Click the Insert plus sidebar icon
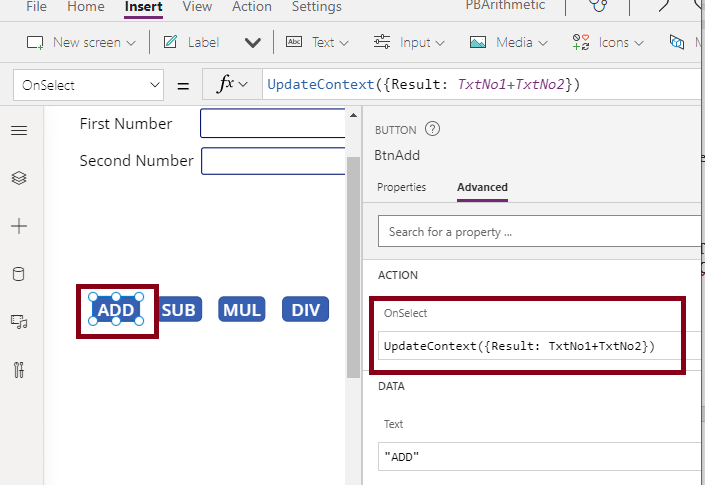This screenshot has width=705, height=485. pyautogui.click(x=19, y=226)
